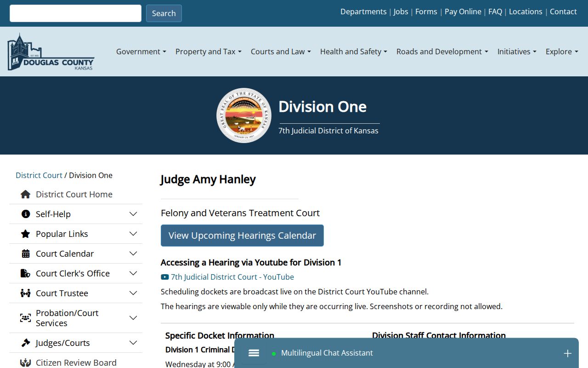This screenshot has width=588, height=368.
Task: Expand the Popular Links chevron
Action: [133, 234]
